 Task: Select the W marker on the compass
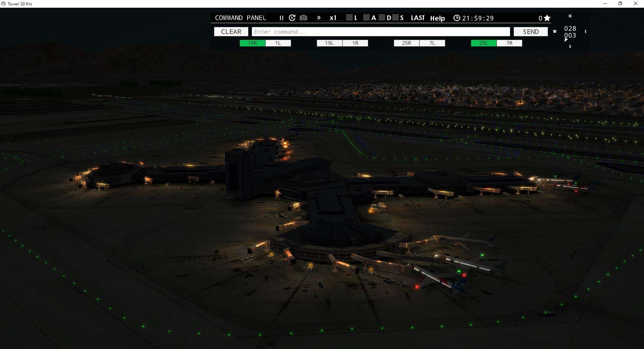pyautogui.click(x=555, y=31)
